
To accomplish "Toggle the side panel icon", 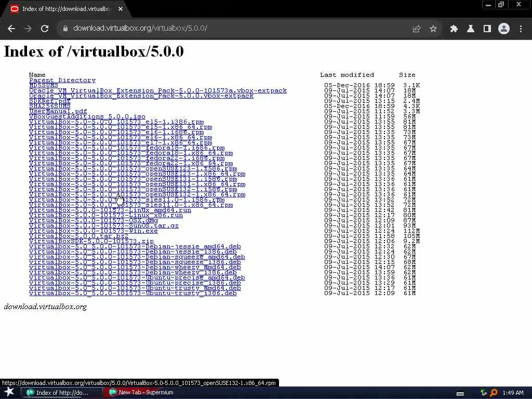I will (487, 29).
